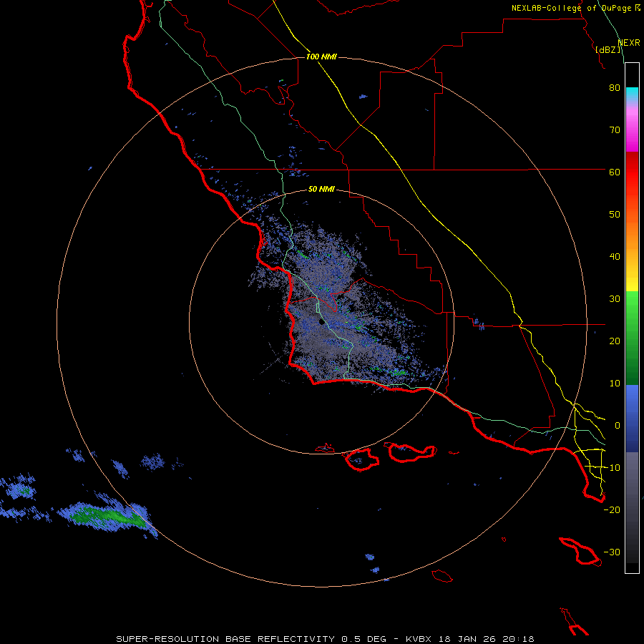Screen dimensions: 644x644
Task: Click the 20 value on the dBZ scale
Action: coord(615,341)
